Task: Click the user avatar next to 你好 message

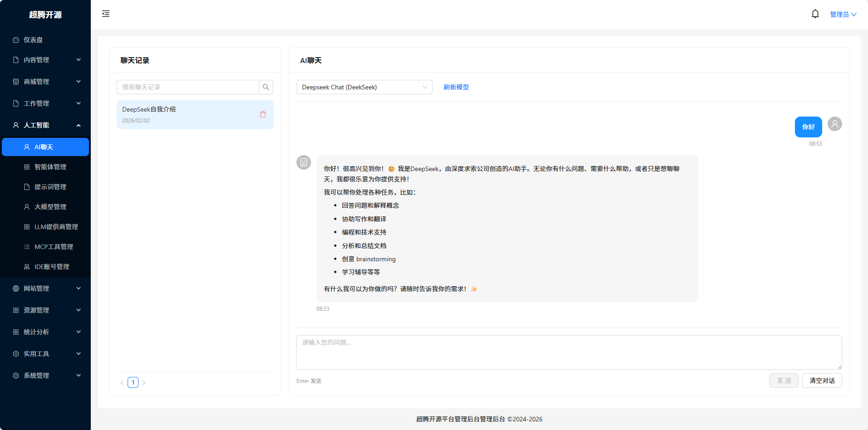Action: [834, 123]
